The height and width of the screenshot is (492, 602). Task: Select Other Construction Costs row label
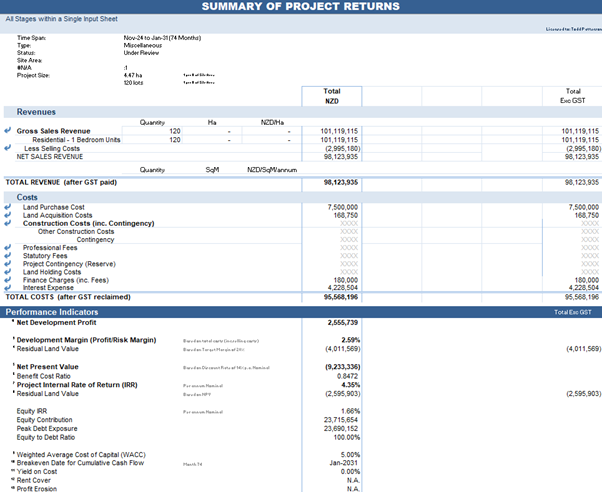coord(76,232)
